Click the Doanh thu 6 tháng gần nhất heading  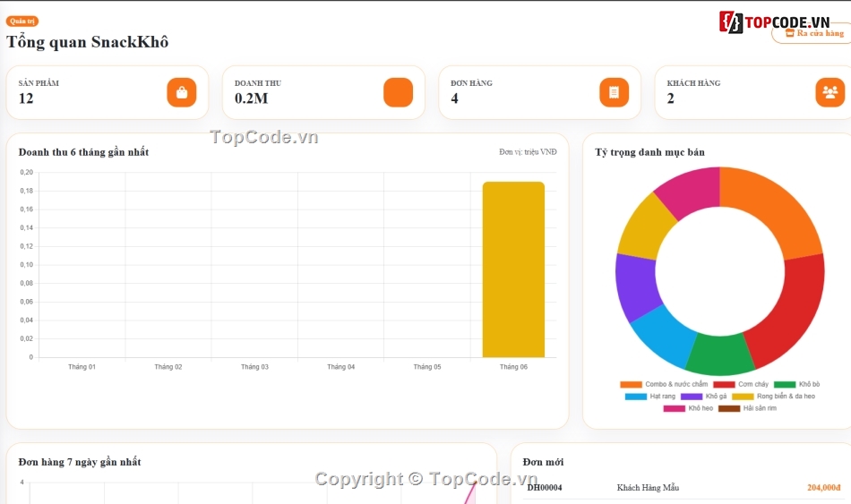[83, 152]
